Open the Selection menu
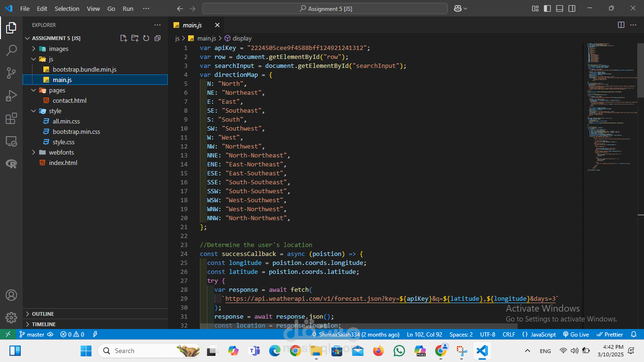644x362 pixels. (x=67, y=8)
